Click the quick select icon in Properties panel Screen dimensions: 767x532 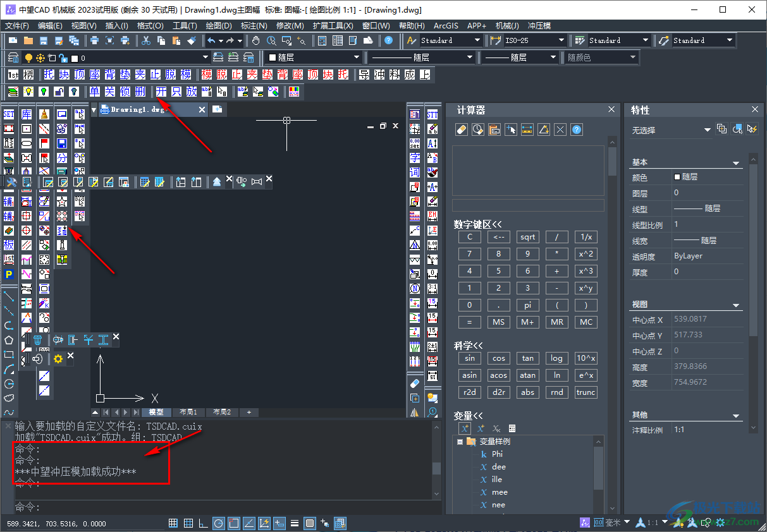coord(737,130)
